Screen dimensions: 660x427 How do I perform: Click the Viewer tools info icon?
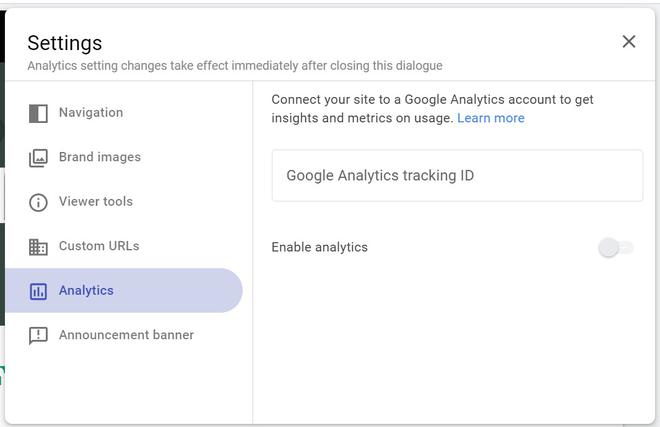coord(38,202)
